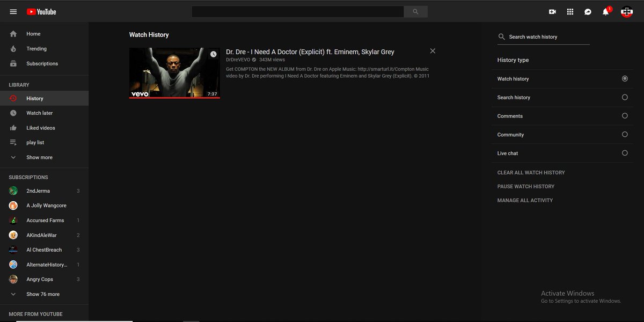Open AKindAleWar channel avatar
Viewport: 644px width, 322px height.
tap(13, 235)
